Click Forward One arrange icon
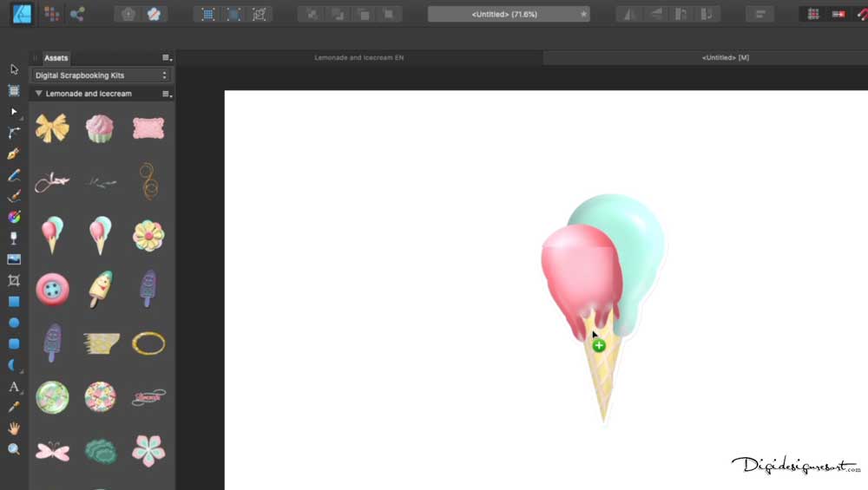Image resolution: width=868 pixels, height=490 pixels. [364, 14]
